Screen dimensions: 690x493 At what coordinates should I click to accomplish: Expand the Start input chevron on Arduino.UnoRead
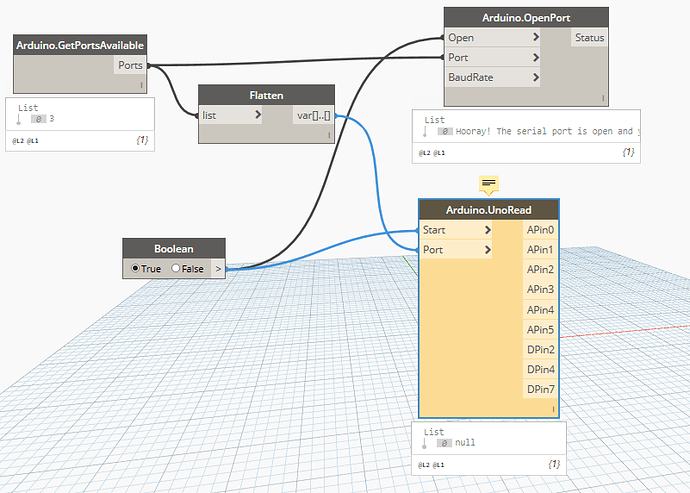point(488,230)
